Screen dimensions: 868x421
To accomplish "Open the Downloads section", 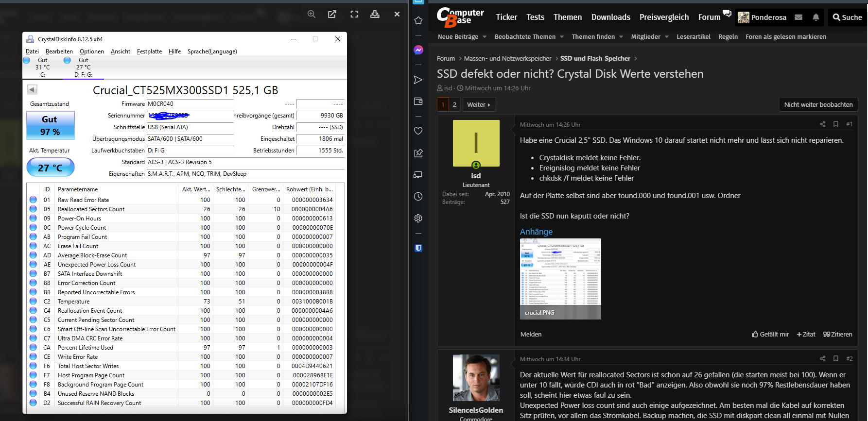I will [x=611, y=17].
